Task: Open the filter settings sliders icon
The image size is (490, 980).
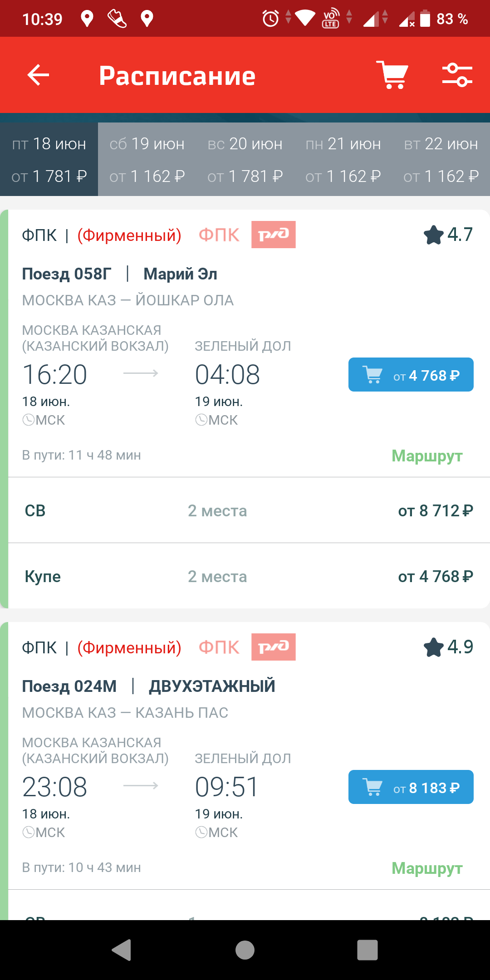Action: point(457,75)
